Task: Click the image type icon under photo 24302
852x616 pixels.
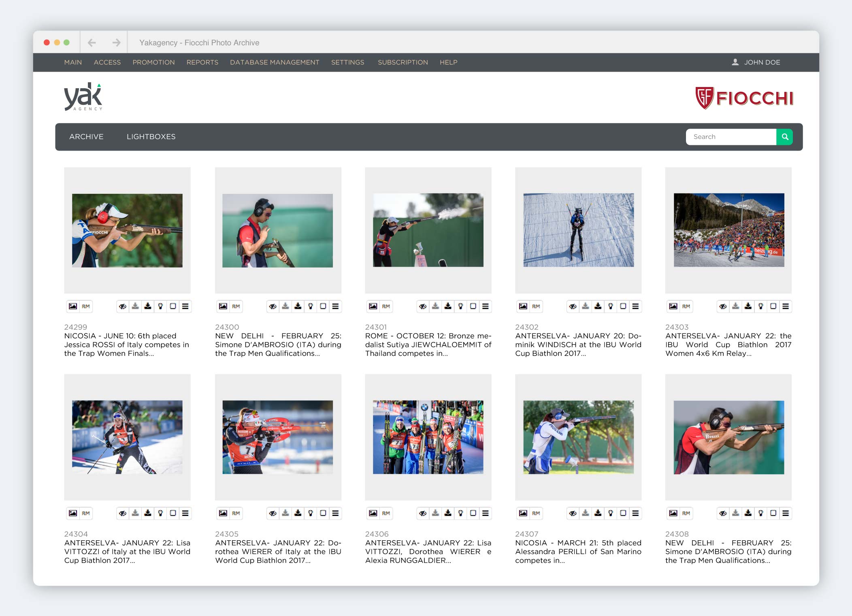Action: tap(523, 306)
